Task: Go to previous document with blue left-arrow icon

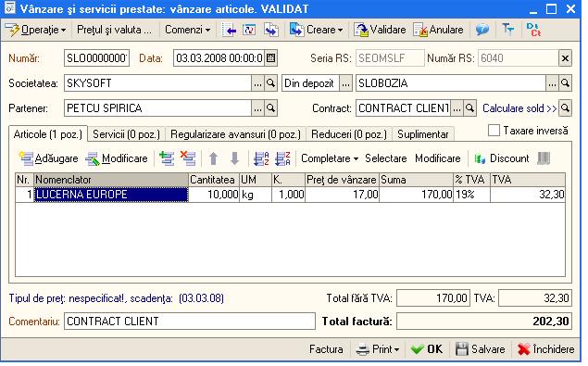Action: [x=229, y=30]
